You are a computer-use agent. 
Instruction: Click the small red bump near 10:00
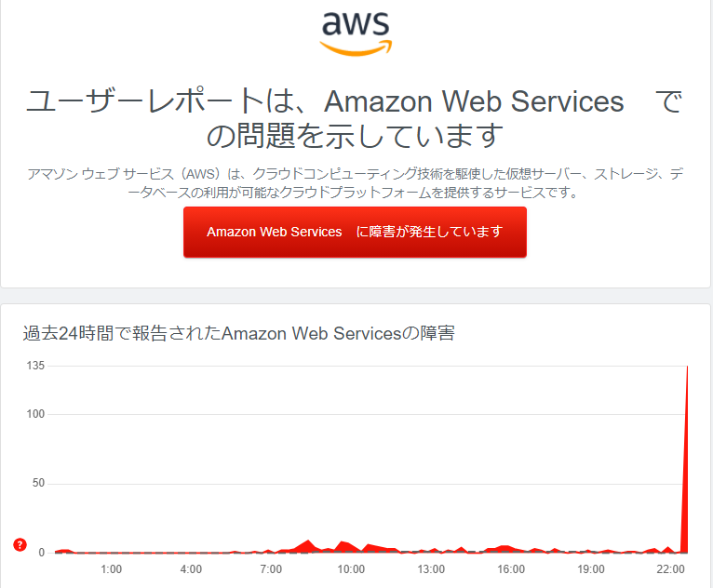(345, 544)
